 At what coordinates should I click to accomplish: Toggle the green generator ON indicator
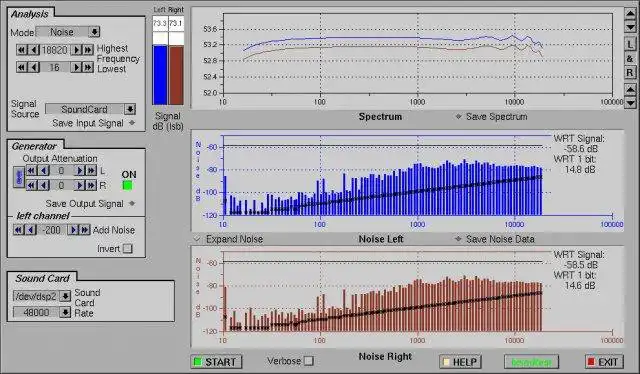(128, 185)
